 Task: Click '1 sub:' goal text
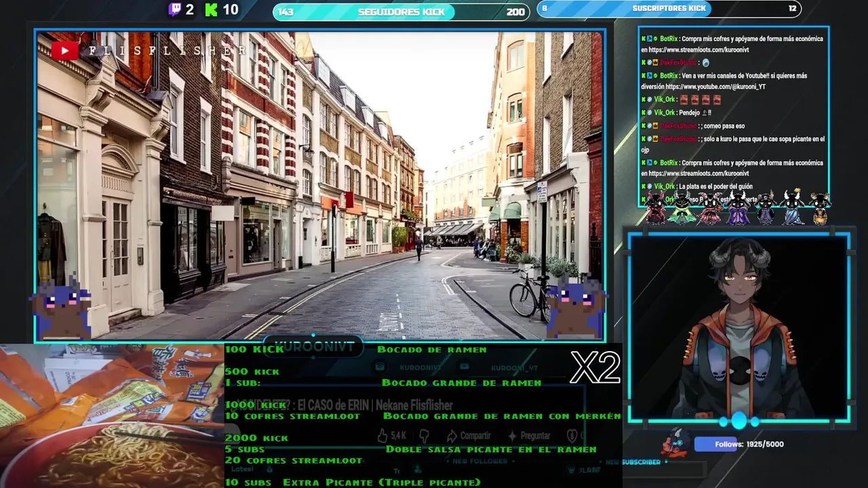243,383
